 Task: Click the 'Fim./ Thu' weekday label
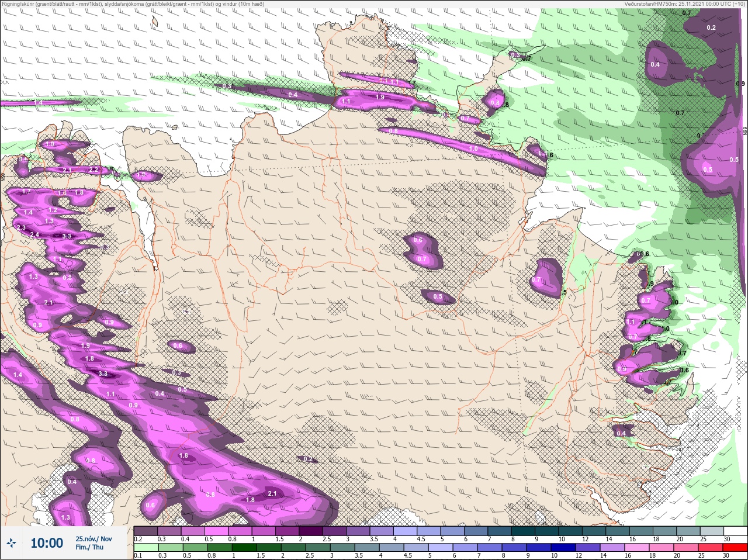89,547
